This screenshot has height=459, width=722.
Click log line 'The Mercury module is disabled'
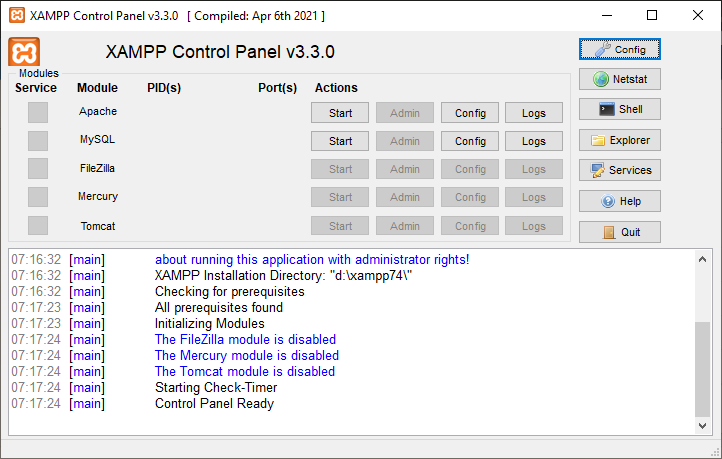pyautogui.click(x=247, y=355)
